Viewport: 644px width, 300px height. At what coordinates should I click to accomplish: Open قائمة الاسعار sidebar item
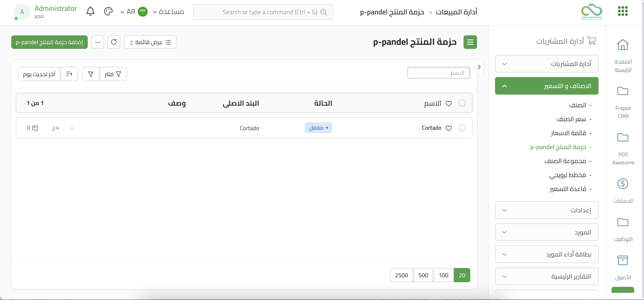click(569, 133)
